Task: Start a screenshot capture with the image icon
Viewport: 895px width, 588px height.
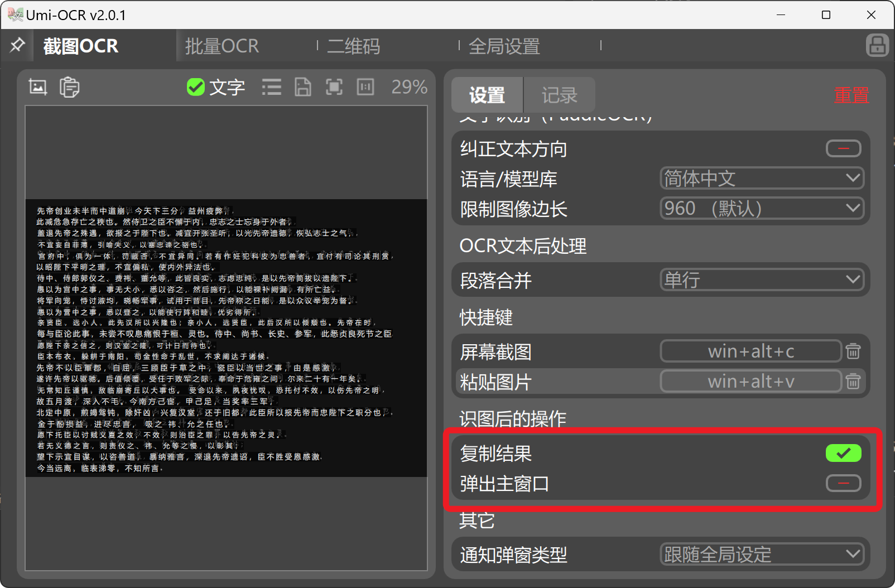Action: tap(38, 87)
